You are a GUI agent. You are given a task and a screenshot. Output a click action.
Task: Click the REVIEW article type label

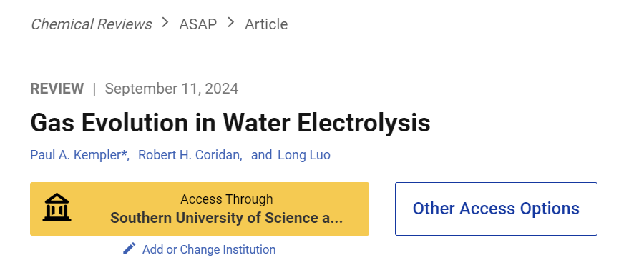tap(57, 89)
